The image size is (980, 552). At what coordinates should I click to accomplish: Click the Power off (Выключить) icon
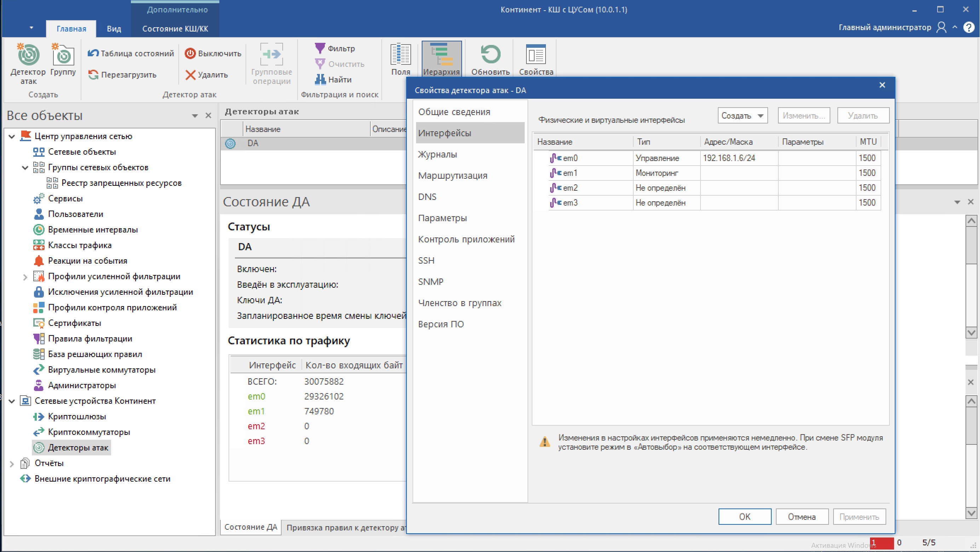(x=190, y=54)
